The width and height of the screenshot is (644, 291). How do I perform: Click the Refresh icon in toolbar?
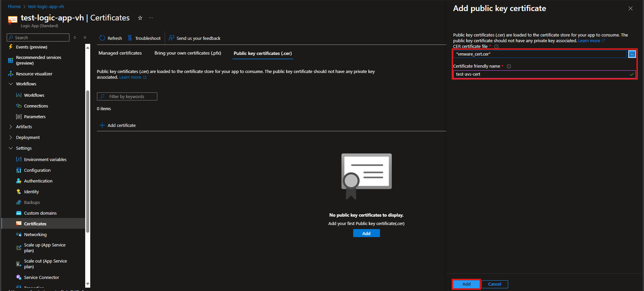(x=102, y=38)
